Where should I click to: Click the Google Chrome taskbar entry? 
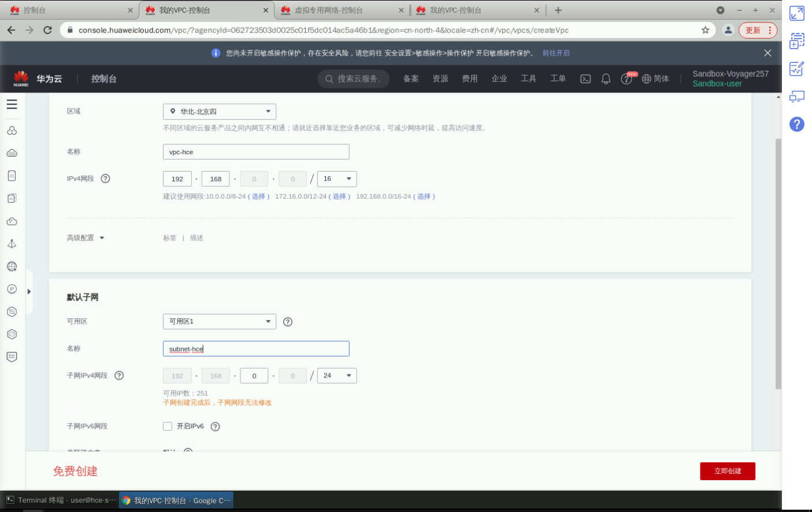pyautogui.click(x=176, y=500)
